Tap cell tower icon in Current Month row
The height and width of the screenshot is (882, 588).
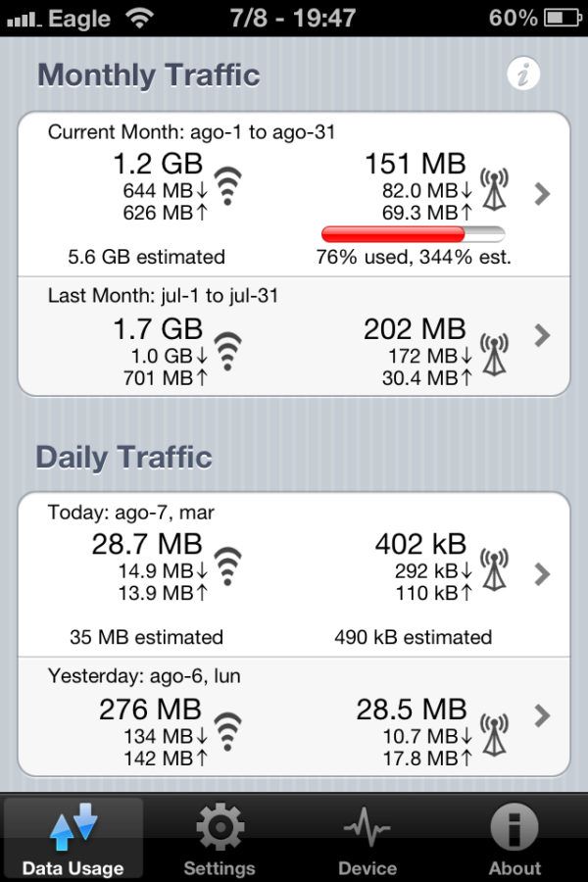tap(495, 189)
